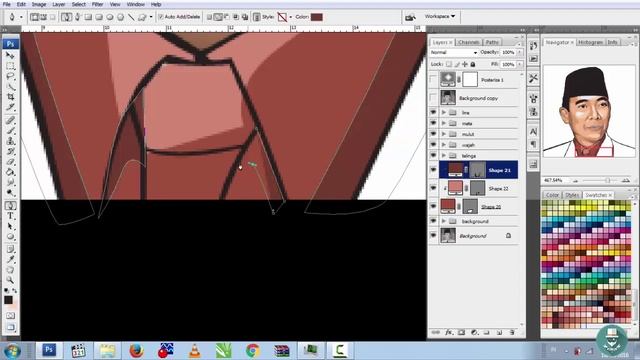Image resolution: width=640 pixels, height=360 pixels.
Task: Hide the Shape 20 layer
Action: [x=433, y=207]
